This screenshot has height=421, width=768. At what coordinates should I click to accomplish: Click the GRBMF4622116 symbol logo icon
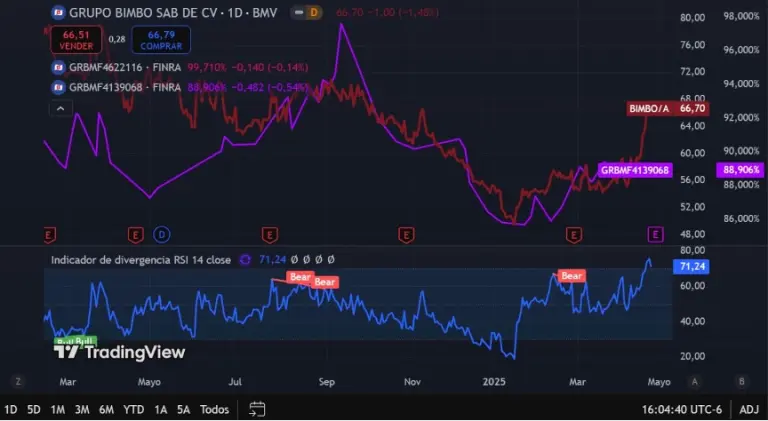[x=57, y=67]
